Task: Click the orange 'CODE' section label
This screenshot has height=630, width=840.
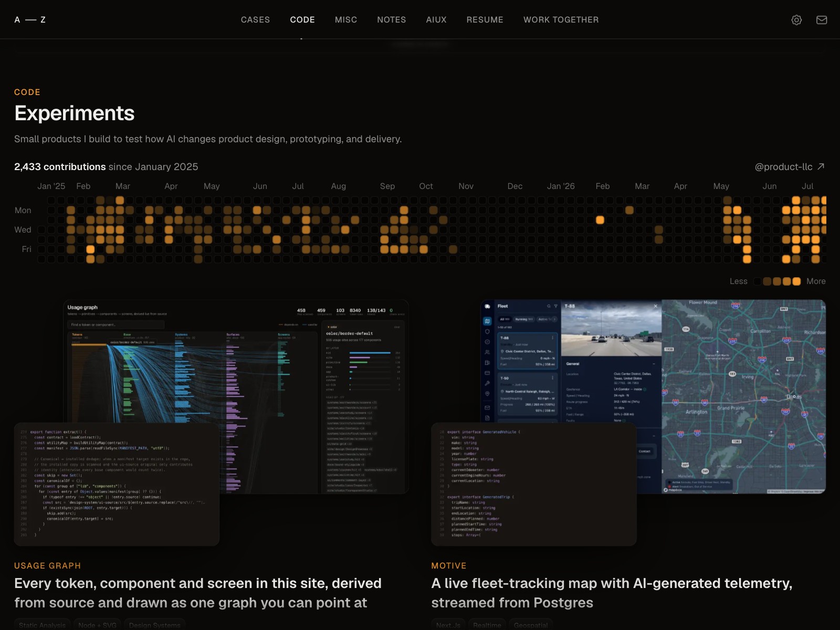Action: coord(27,92)
